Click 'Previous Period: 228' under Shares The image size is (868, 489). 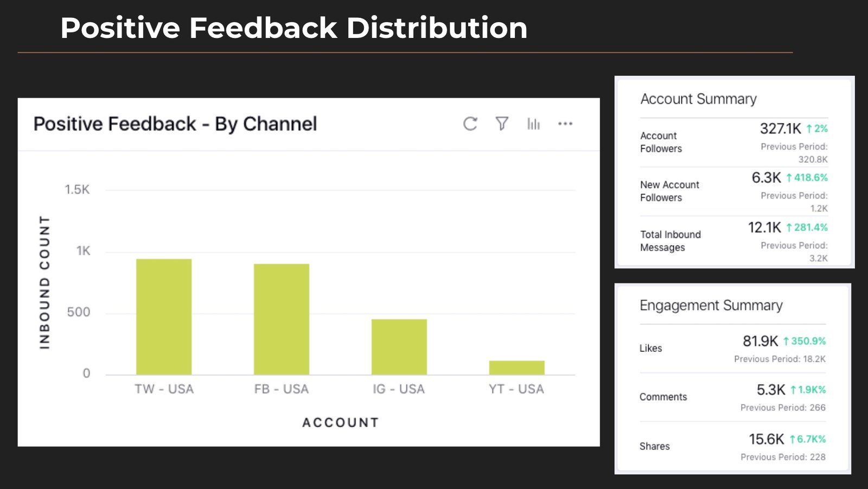click(783, 457)
